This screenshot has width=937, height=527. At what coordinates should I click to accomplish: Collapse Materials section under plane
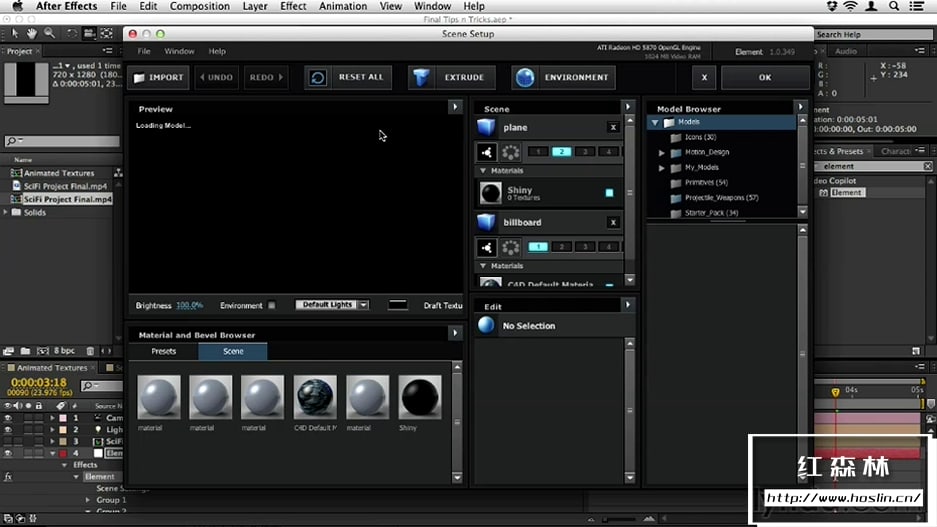483,171
